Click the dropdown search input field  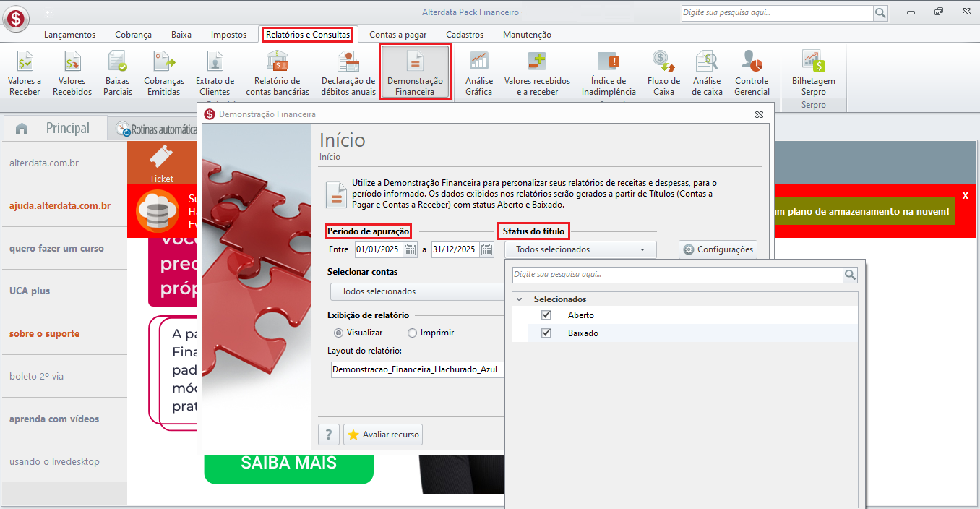(x=677, y=275)
